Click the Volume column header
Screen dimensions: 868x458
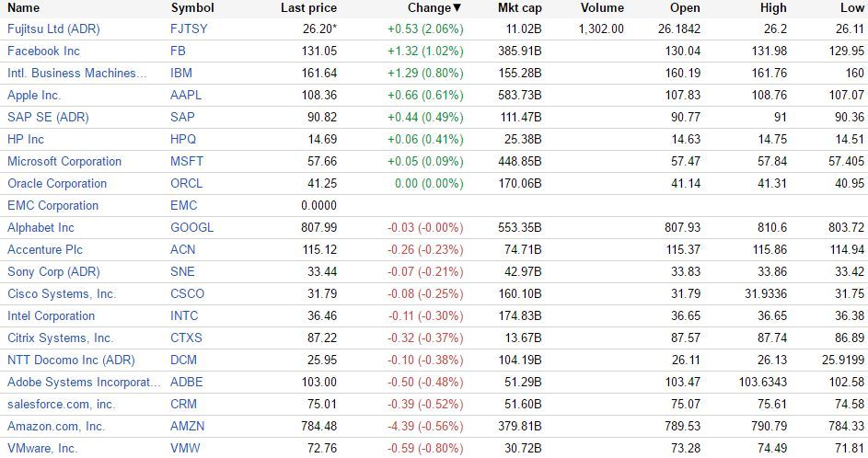602,7
